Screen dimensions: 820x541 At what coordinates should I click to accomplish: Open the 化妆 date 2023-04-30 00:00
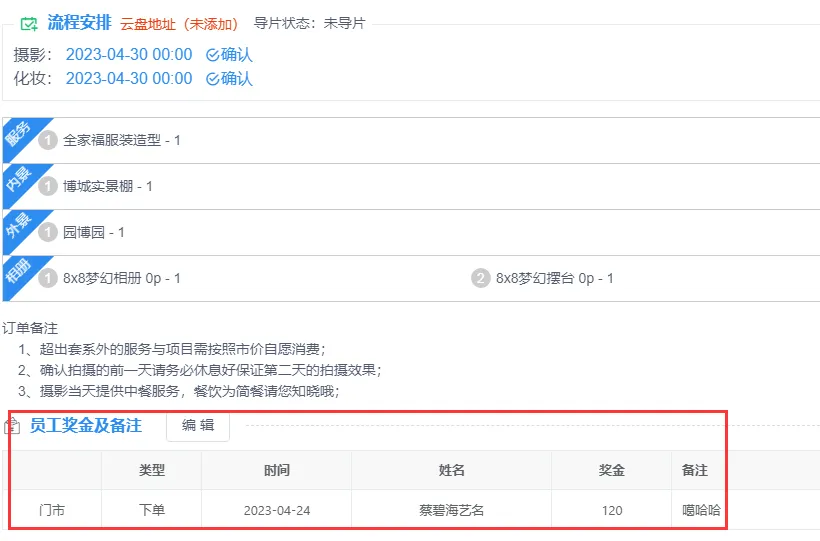(x=129, y=79)
